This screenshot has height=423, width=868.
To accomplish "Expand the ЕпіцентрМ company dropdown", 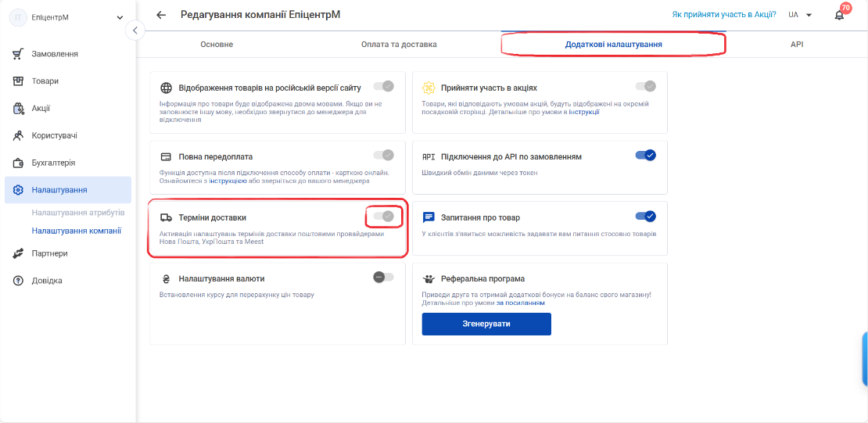I will 120,18.
